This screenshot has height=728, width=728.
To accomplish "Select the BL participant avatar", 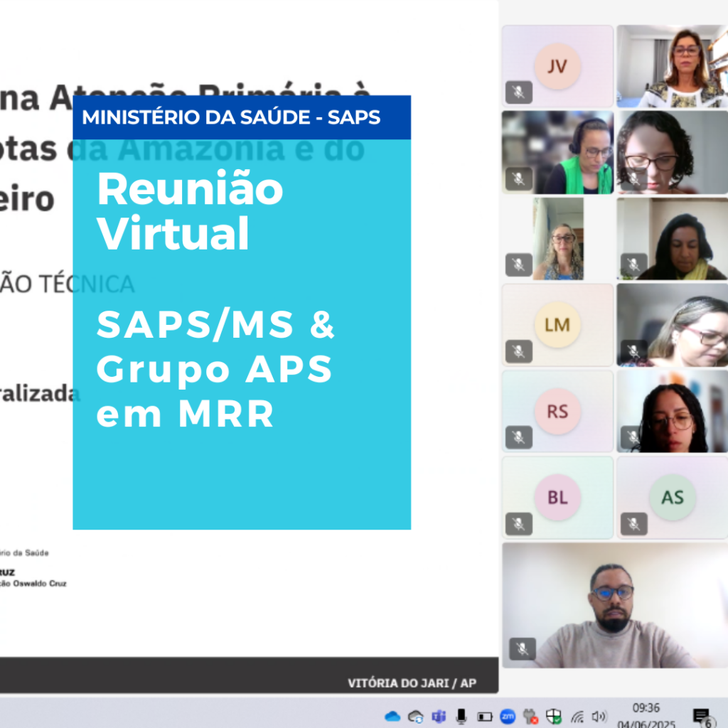I will 557,497.
